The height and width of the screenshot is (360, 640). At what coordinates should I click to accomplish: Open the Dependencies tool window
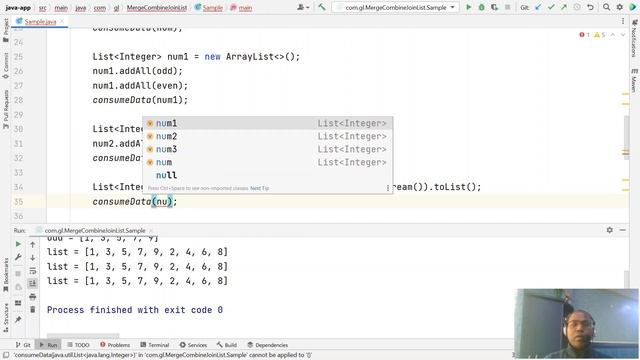(x=268, y=345)
